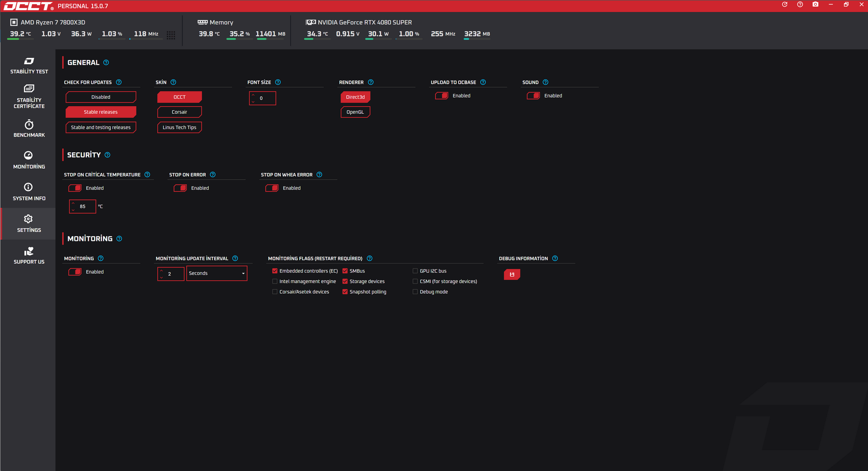
Task: Show help for Monitoring Update Interval
Action: (235, 259)
